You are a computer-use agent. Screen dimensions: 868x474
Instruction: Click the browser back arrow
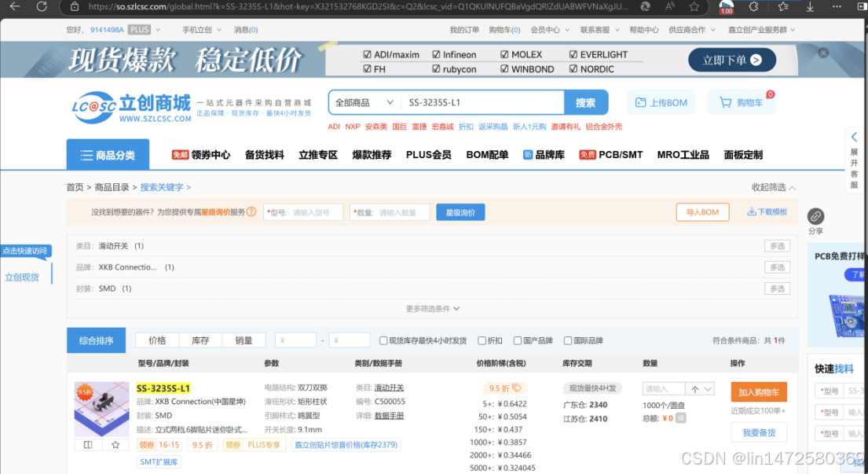coord(15,6)
